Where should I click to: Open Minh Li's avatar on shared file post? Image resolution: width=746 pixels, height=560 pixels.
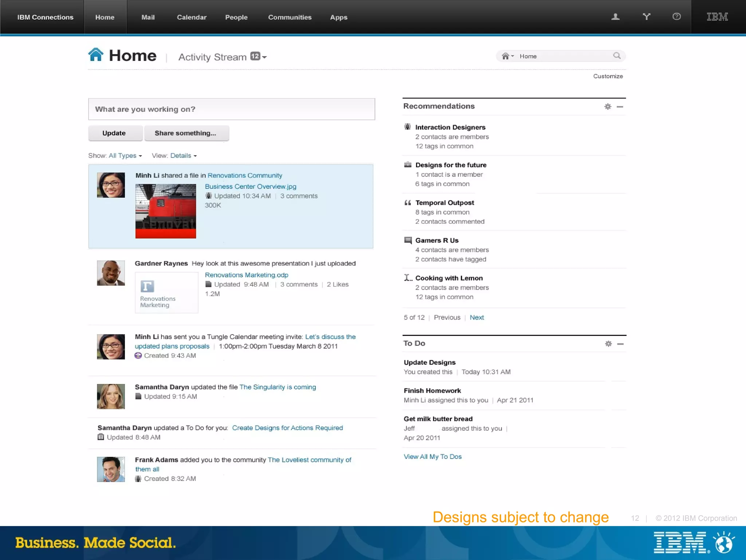[111, 185]
